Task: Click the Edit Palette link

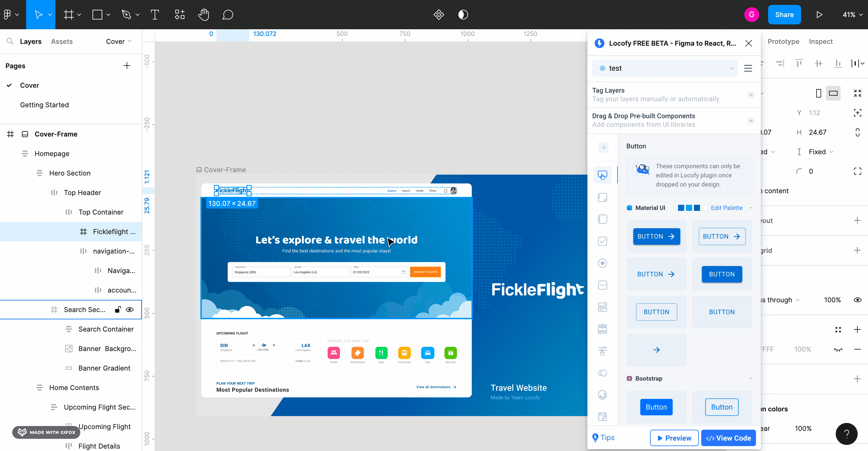Action: (726, 208)
